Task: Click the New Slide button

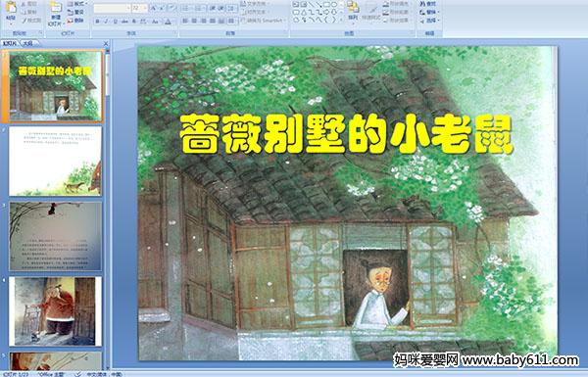Action: pyautogui.click(x=56, y=14)
